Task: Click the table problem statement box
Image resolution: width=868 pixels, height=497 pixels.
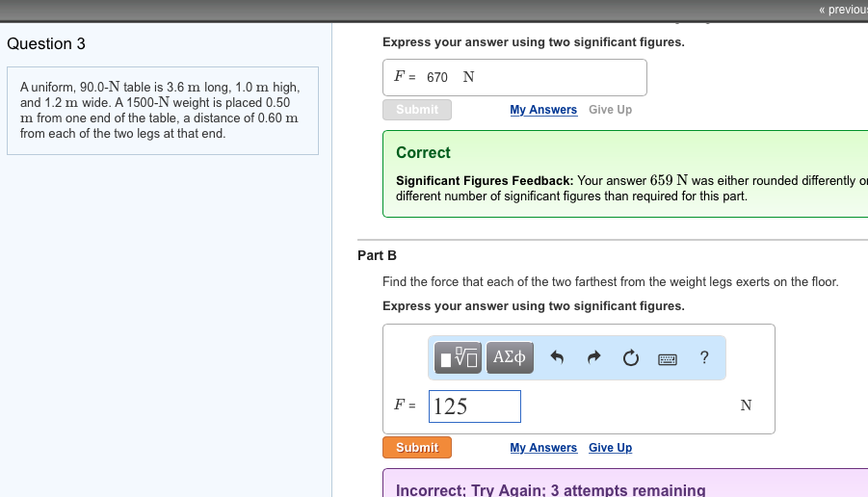Action: pos(162,110)
